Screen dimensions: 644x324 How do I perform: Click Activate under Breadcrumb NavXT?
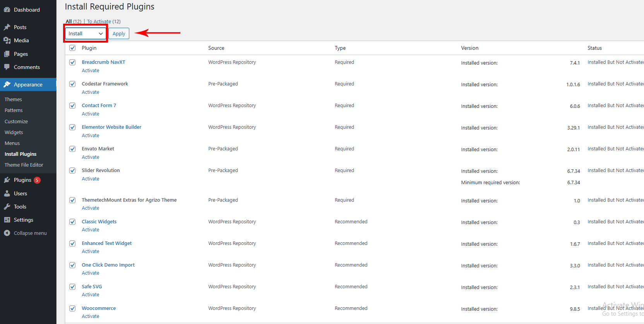click(x=91, y=71)
